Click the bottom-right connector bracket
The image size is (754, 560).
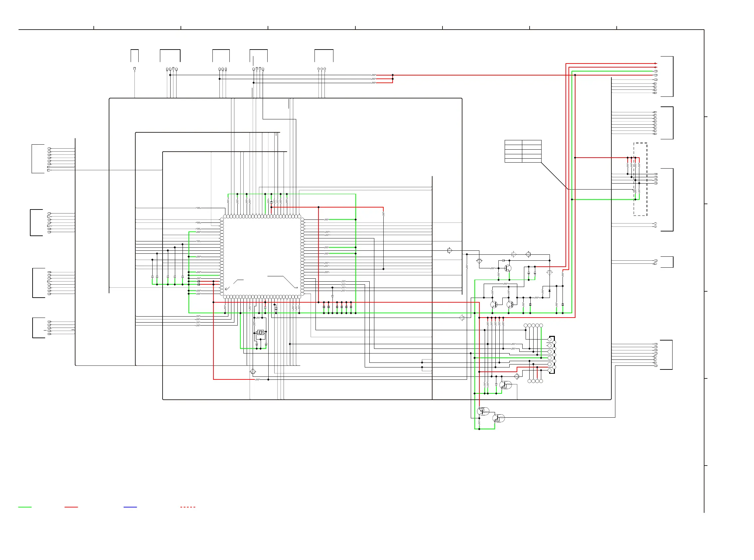pos(666,355)
